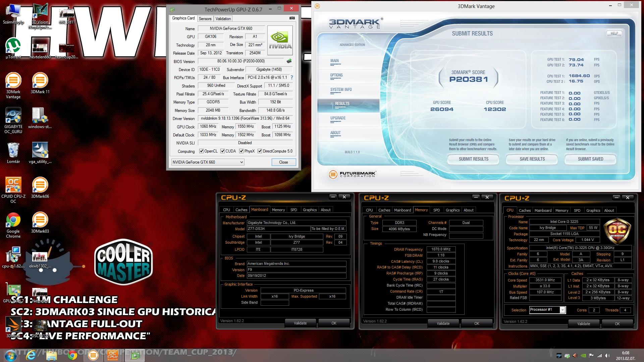Toggle the DirectCompute 5.0 checkbox
This screenshot has height=362, width=644.
(x=260, y=151)
